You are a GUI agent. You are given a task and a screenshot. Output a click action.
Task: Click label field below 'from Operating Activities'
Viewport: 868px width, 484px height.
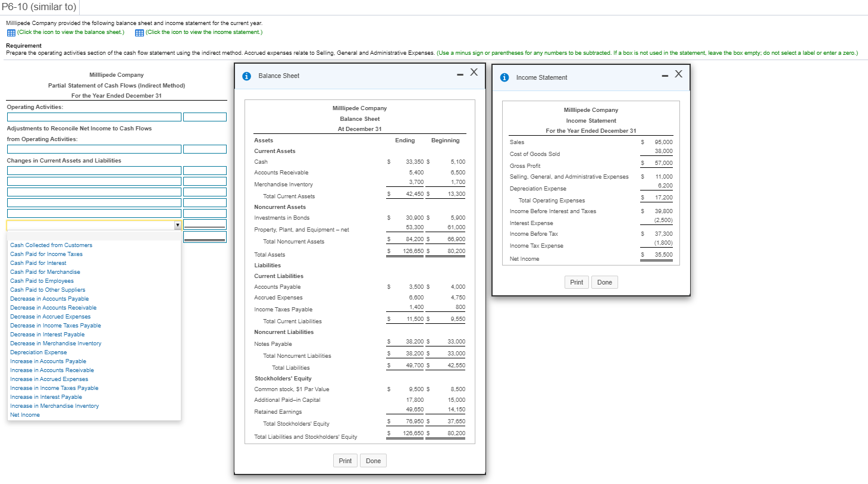[94, 149]
